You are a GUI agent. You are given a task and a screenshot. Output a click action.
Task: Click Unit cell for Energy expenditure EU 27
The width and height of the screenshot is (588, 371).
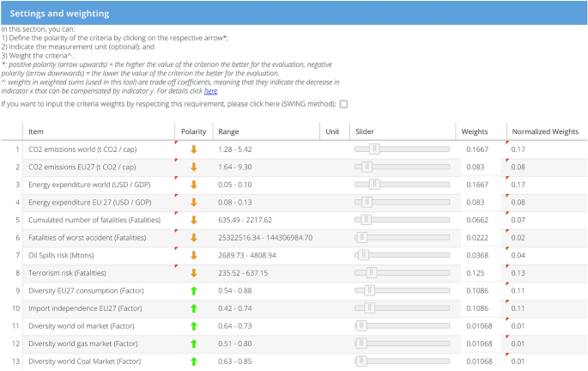(x=334, y=202)
